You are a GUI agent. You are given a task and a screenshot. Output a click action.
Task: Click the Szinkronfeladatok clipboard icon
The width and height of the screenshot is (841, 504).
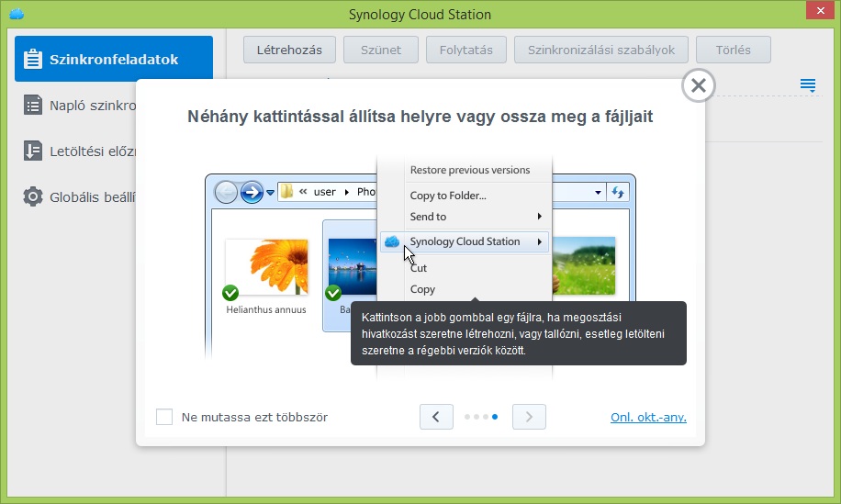tap(33, 59)
